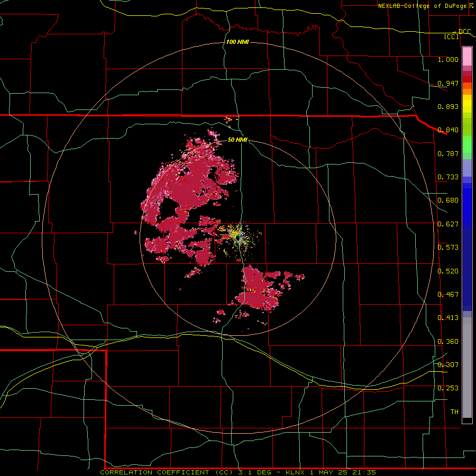Click the 0.253 value on color scale

pyautogui.click(x=448, y=388)
